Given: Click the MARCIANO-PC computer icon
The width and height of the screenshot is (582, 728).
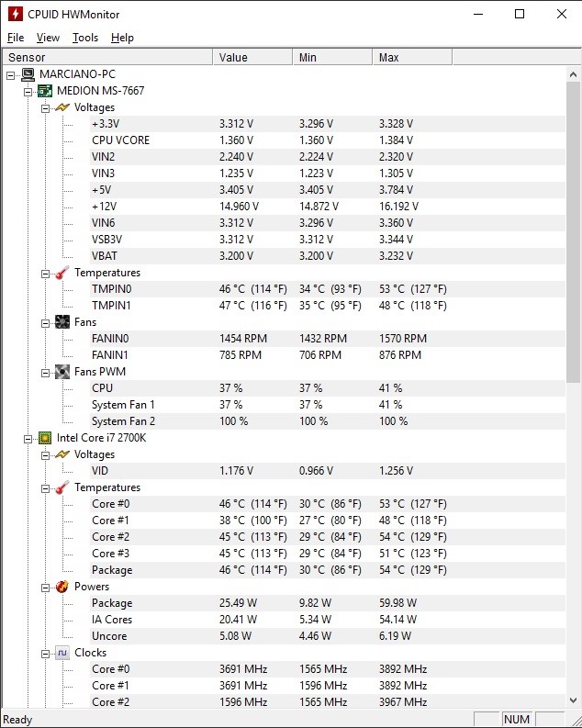Looking at the screenshot, I should (x=28, y=74).
